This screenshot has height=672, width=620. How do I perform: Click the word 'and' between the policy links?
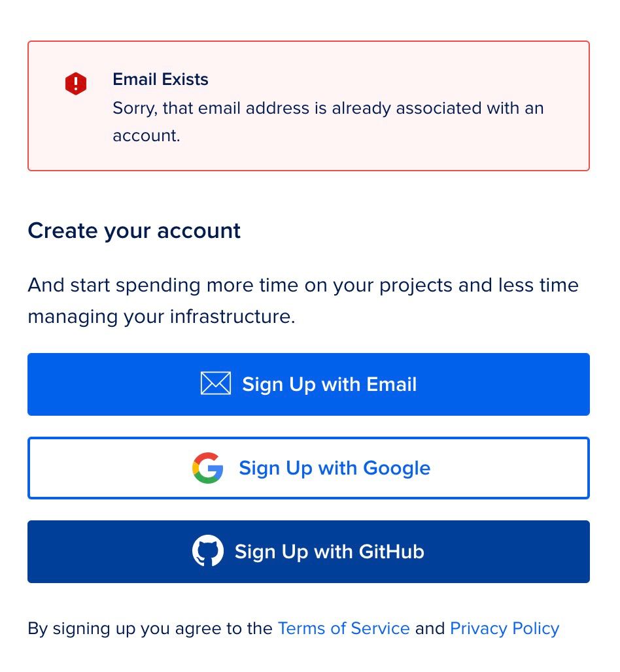[430, 628]
